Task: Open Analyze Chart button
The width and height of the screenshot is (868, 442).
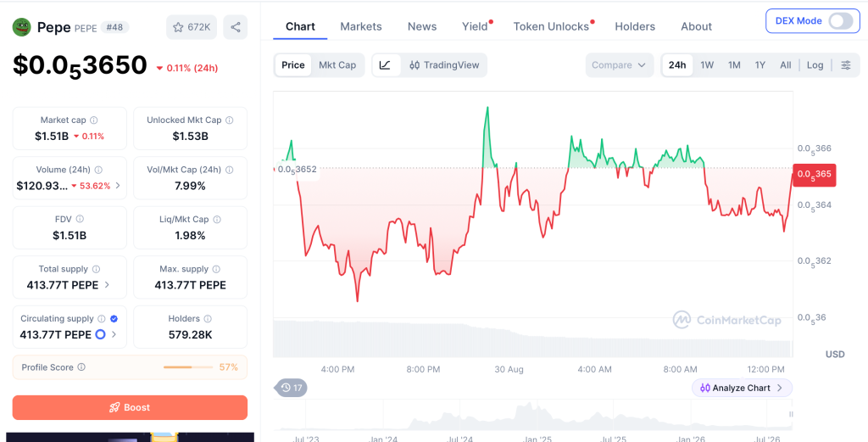Action: (742, 388)
